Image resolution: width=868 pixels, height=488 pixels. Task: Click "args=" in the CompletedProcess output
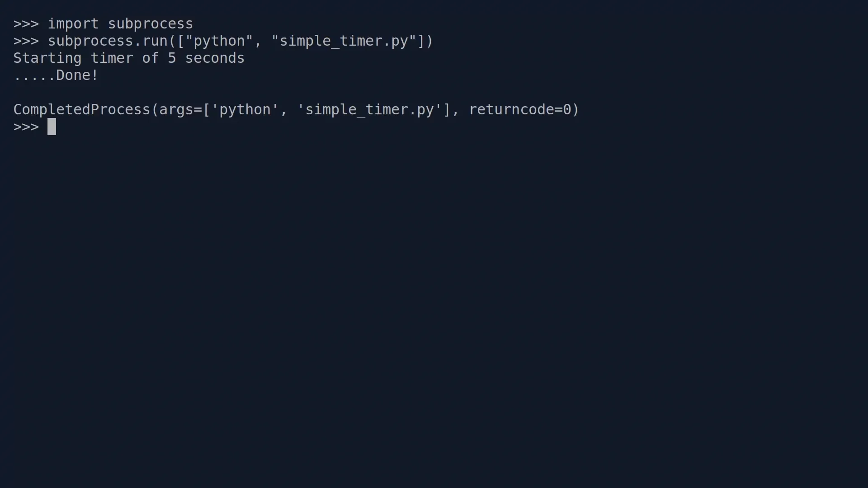click(181, 110)
